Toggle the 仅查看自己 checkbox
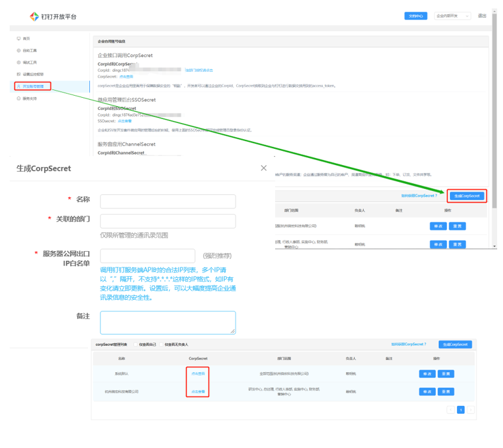 click(136, 344)
